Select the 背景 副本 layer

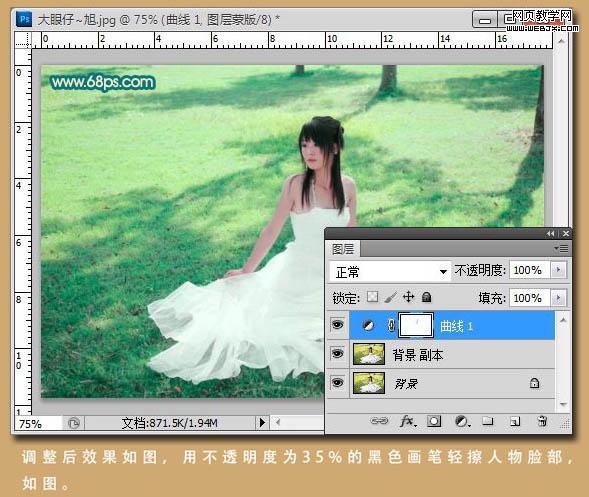[452, 354]
